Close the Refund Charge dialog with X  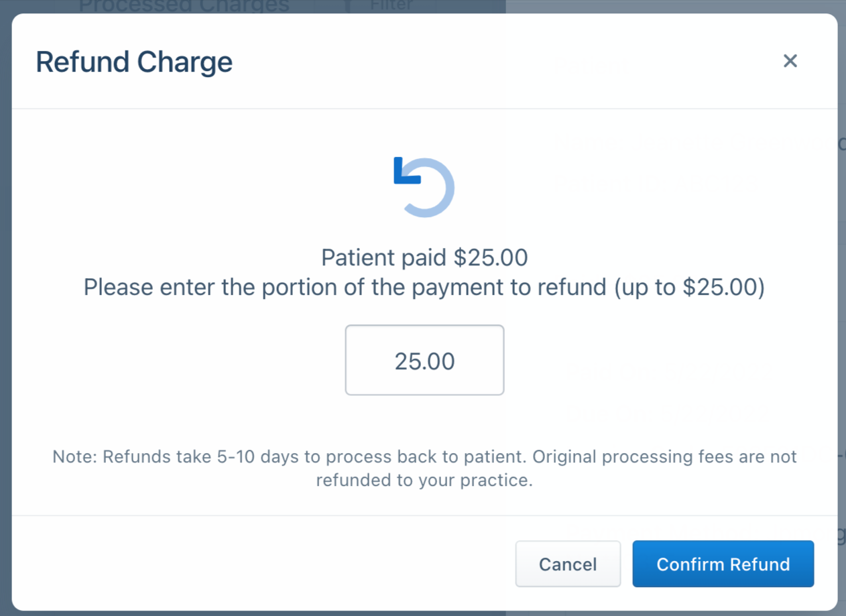tap(790, 61)
